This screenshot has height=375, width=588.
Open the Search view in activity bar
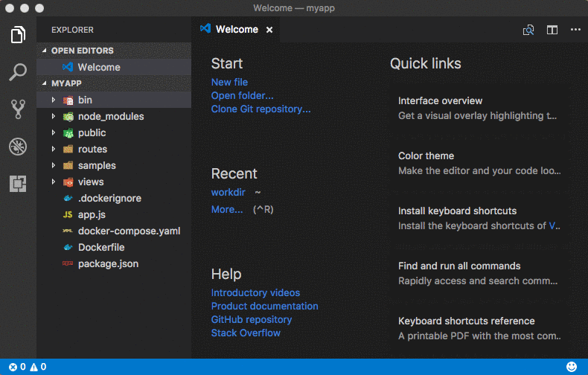coord(18,72)
